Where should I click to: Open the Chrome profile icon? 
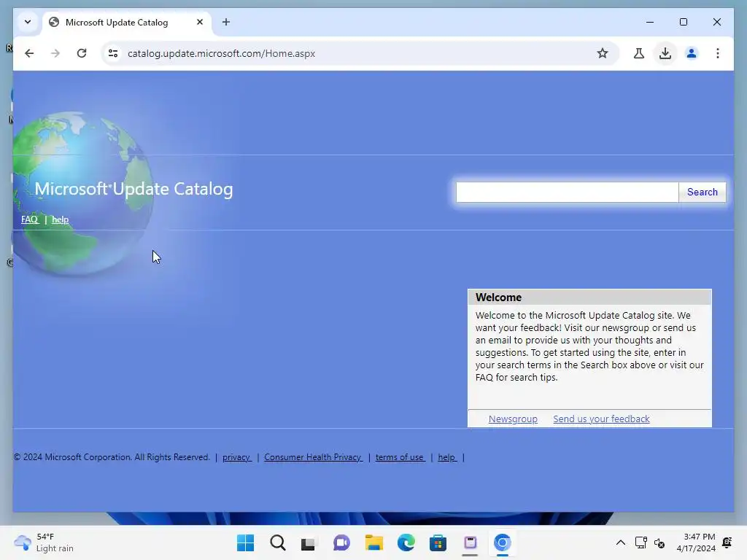point(692,53)
